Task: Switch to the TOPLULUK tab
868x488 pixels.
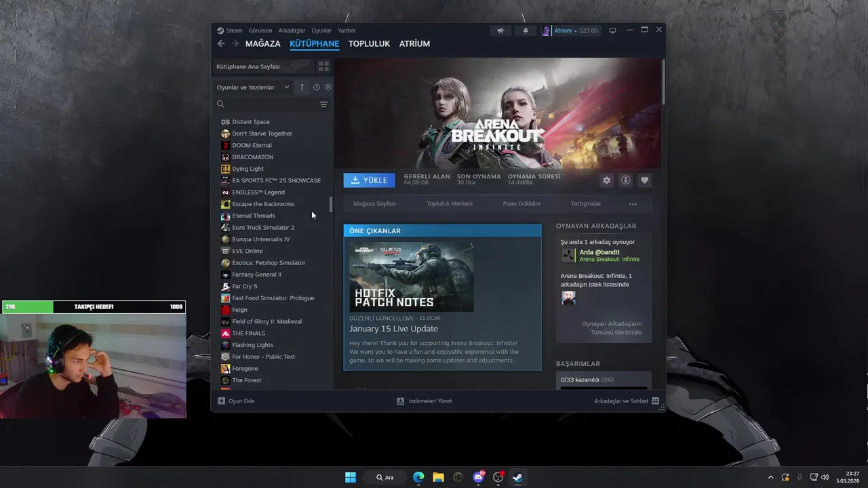Action: pyautogui.click(x=369, y=43)
